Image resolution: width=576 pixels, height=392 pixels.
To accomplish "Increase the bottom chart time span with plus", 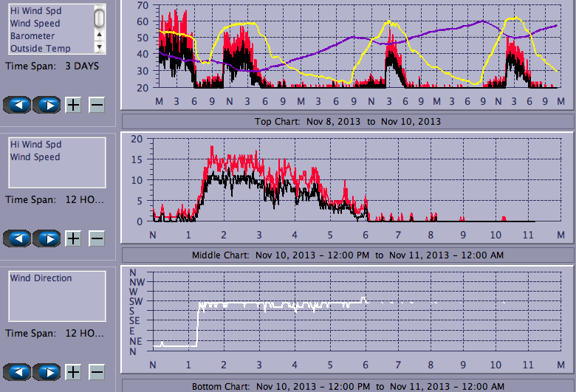I will pyautogui.click(x=73, y=371).
